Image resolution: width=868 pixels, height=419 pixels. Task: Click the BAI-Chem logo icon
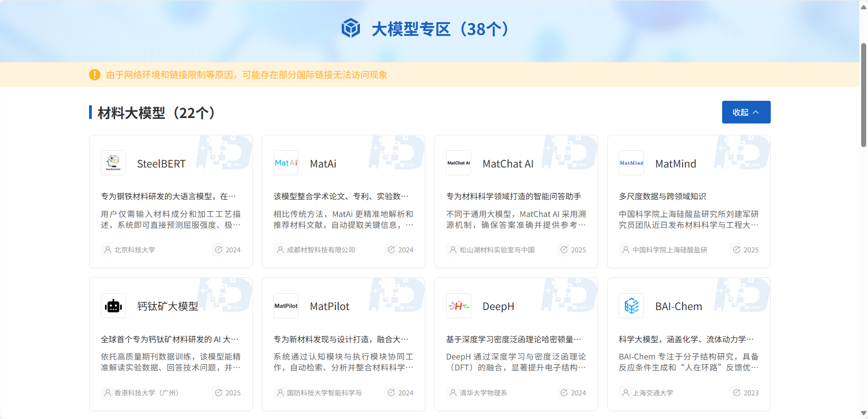pyautogui.click(x=631, y=306)
